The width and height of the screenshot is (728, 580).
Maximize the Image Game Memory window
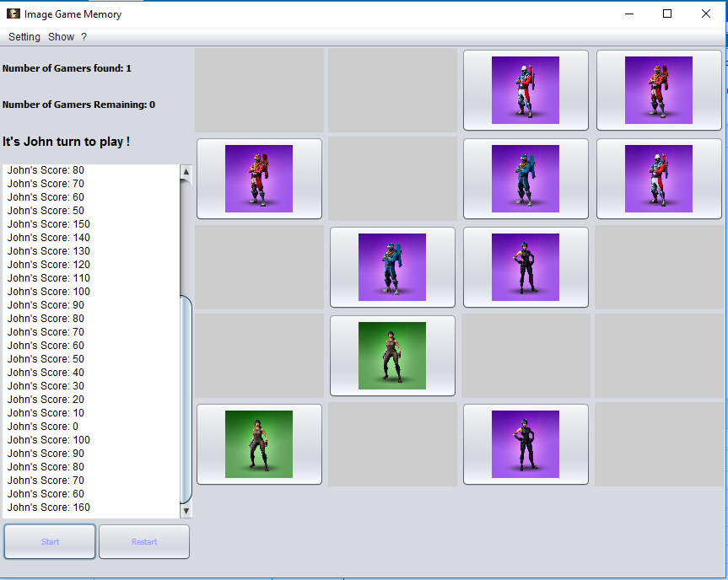pos(667,14)
